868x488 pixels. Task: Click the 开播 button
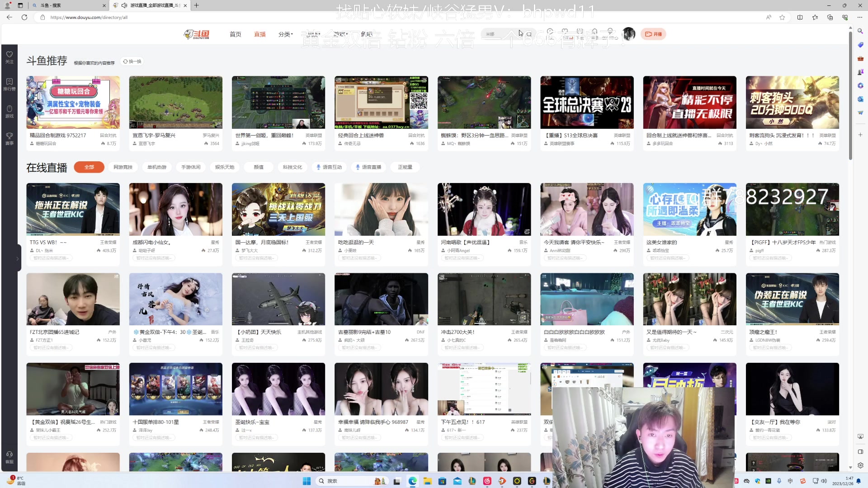653,34
